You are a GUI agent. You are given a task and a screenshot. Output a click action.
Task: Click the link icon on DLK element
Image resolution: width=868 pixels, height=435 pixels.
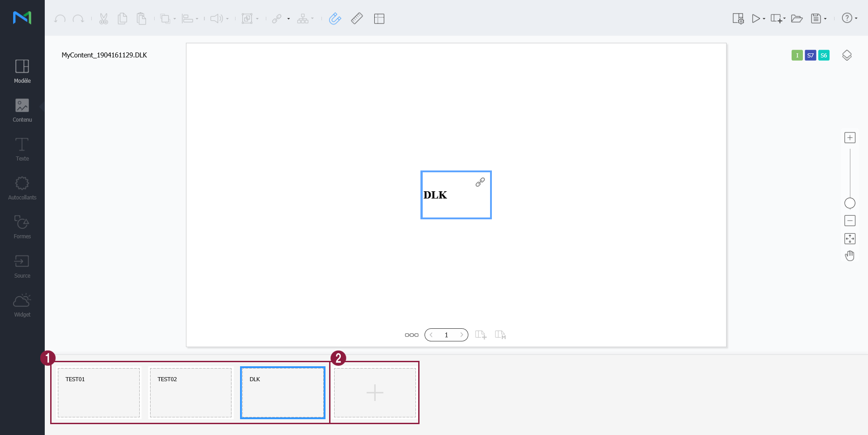480,182
